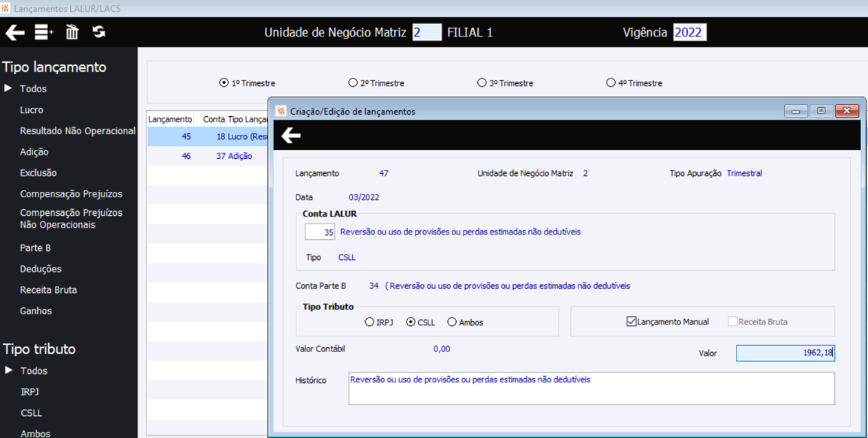Click Valor Contábil amount 0,00
The height and width of the screenshot is (438, 868).
click(442, 349)
